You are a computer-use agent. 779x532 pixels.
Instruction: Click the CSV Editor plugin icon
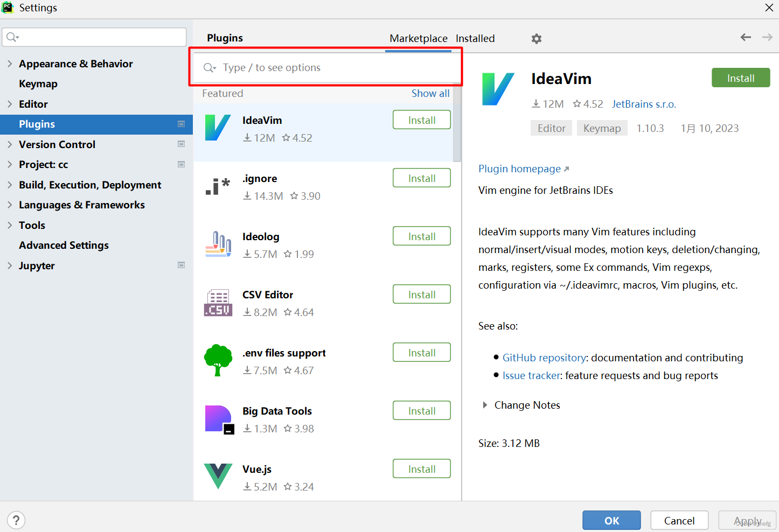coord(218,302)
